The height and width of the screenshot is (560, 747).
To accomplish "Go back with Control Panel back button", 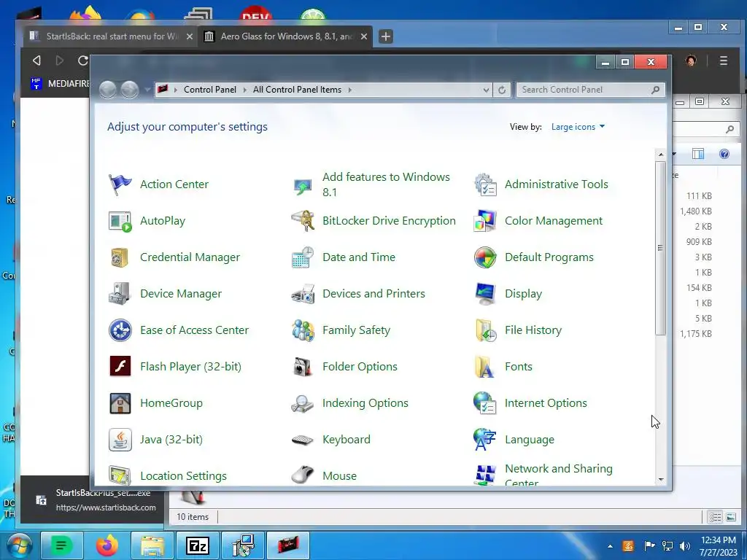I will coord(108,90).
